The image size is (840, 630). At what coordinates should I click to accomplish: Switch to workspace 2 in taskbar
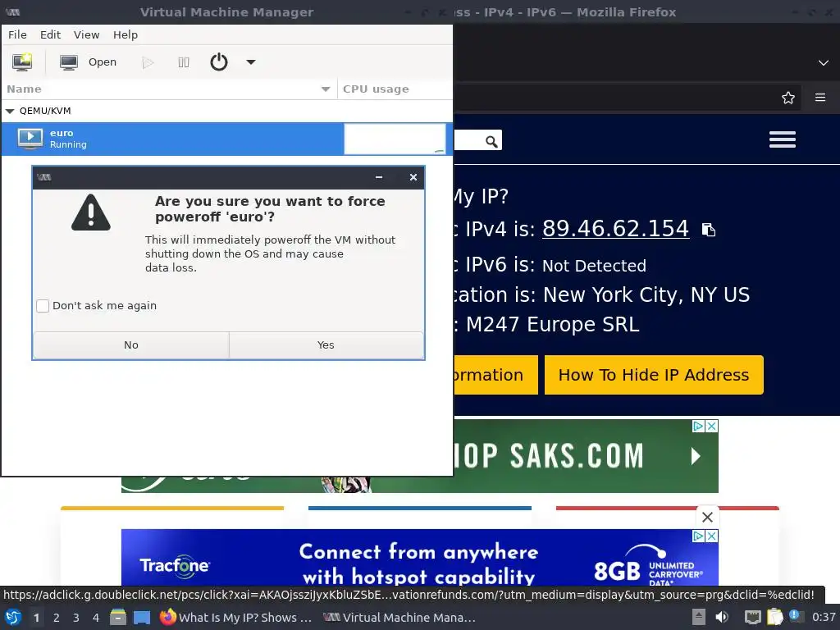coord(57,618)
